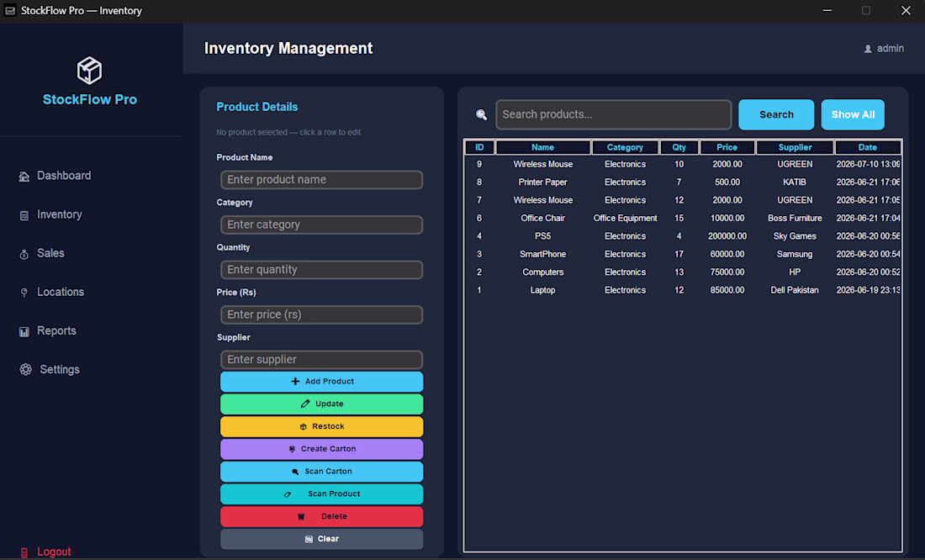The height and width of the screenshot is (560, 925).
Task: Click Show All to list products
Action: pos(853,114)
